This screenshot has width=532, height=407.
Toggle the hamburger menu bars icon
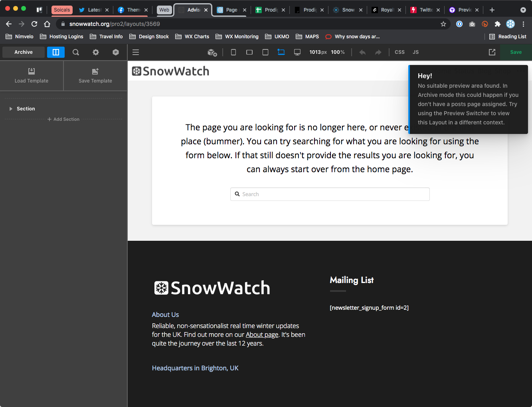pyautogui.click(x=136, y=52)
